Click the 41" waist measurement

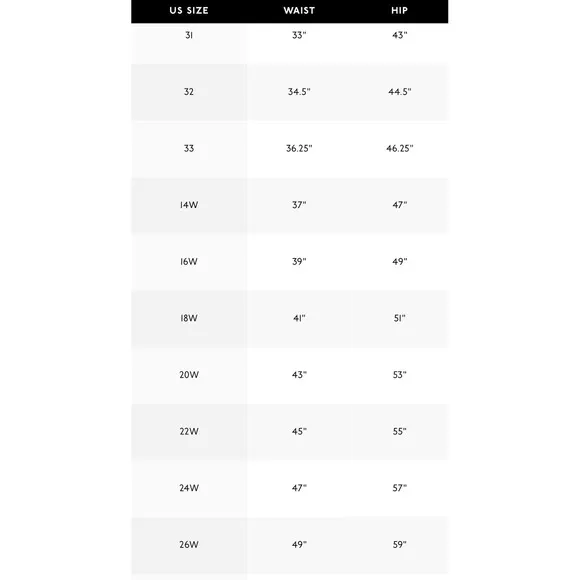tap(299, 318)
